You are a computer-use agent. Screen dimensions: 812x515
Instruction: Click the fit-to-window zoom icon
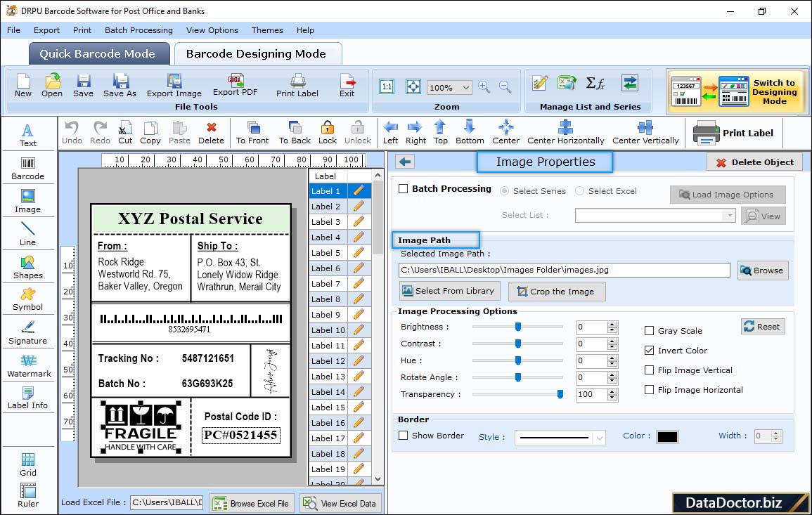(413, 86)
